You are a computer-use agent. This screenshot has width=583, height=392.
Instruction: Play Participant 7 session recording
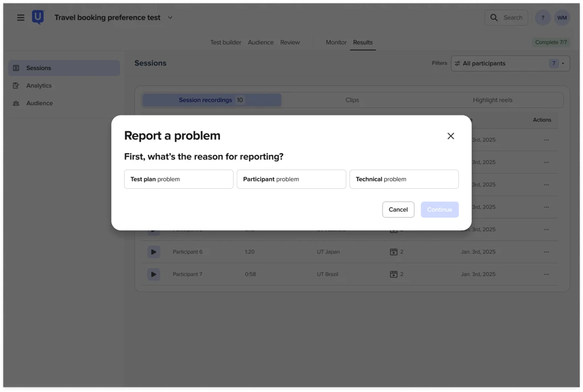(x=153, y=274)
